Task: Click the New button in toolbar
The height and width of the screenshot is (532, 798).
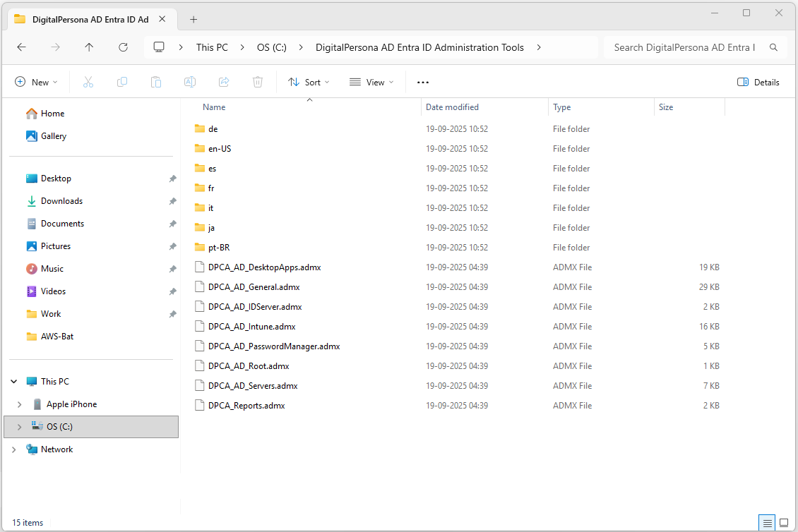Action: pos(36,83)
